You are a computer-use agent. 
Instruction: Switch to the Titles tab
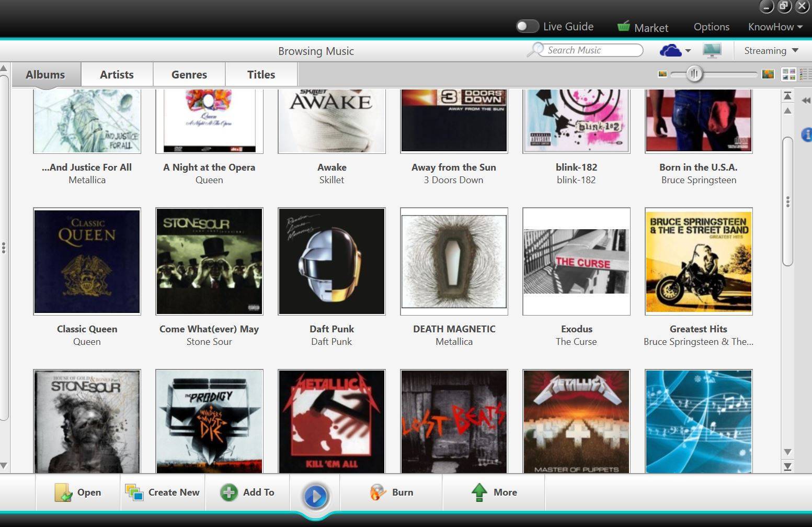click(261, 74)
